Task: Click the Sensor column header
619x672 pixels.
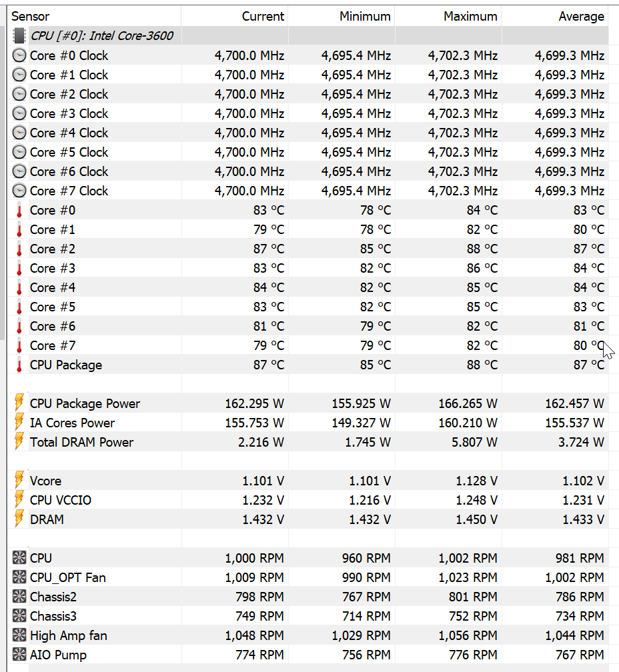Action: [31, 16]
